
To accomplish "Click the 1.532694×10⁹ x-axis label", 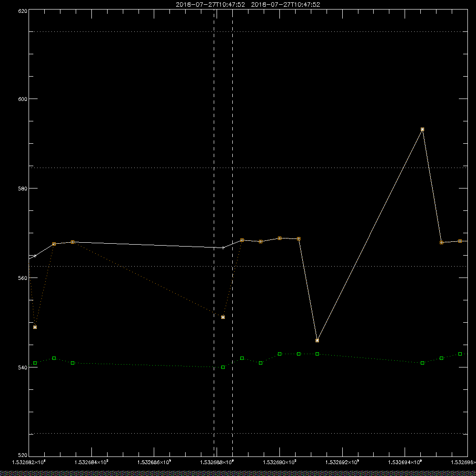I will (405, 462).
